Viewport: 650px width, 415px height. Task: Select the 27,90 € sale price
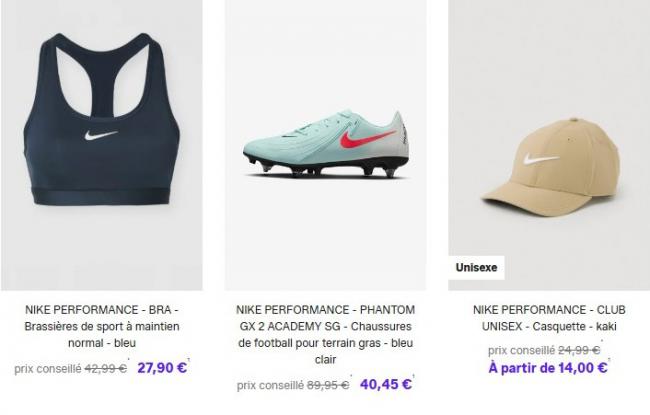[162, 368]
